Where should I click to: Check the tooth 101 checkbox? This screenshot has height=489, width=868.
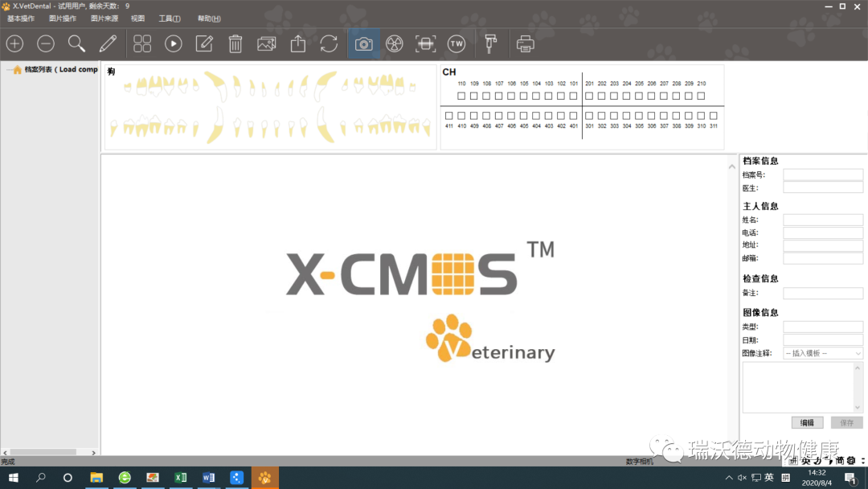[574, 96]
